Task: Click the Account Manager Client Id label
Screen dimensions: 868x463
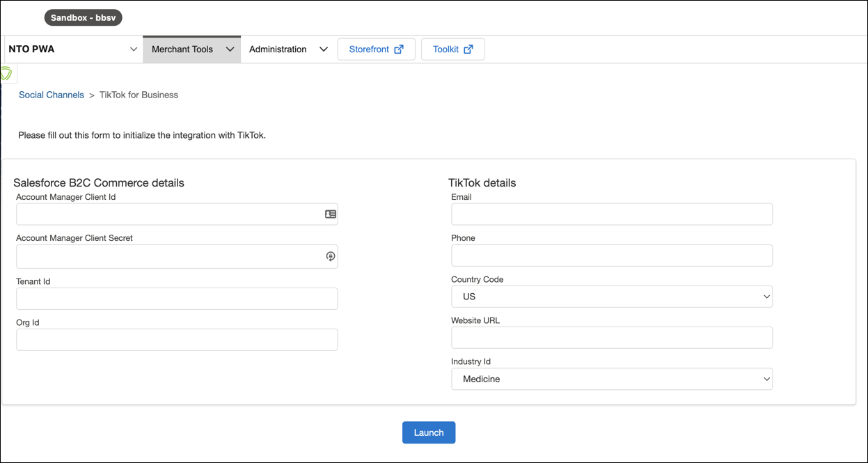Action: (66, 197)
